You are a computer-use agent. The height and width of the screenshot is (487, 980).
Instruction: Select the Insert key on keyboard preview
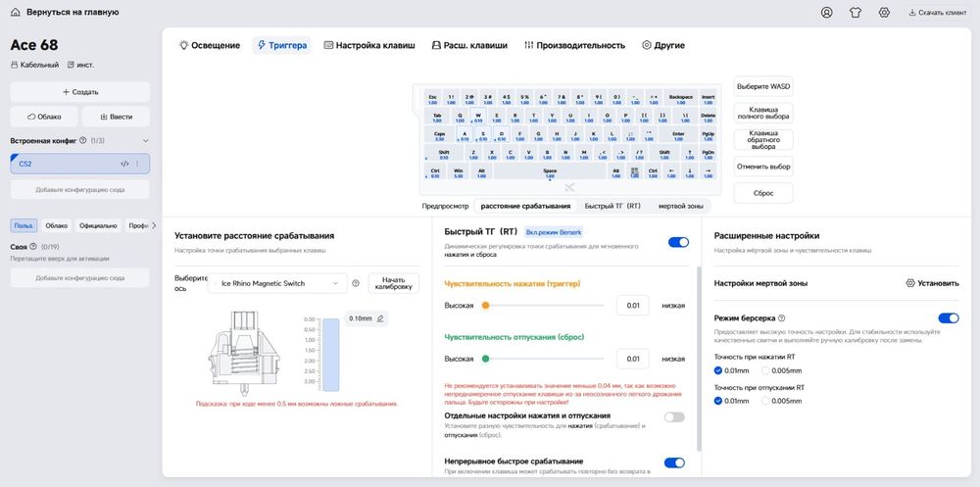click(x=709, y=99)
